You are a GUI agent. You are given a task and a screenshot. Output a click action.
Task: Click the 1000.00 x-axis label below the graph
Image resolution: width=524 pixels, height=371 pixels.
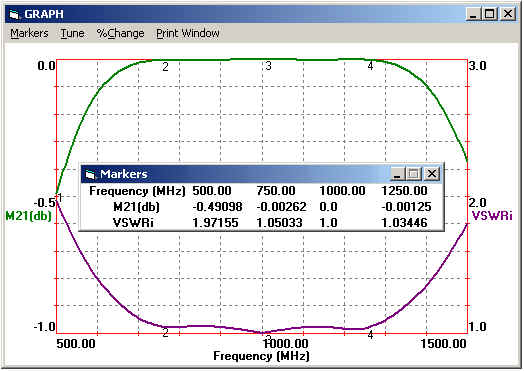point(285,344)
